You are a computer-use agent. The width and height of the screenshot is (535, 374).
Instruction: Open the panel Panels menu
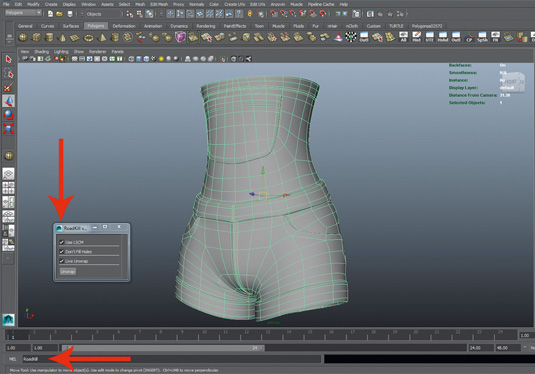pyautogui.click(x=117, y=52)
